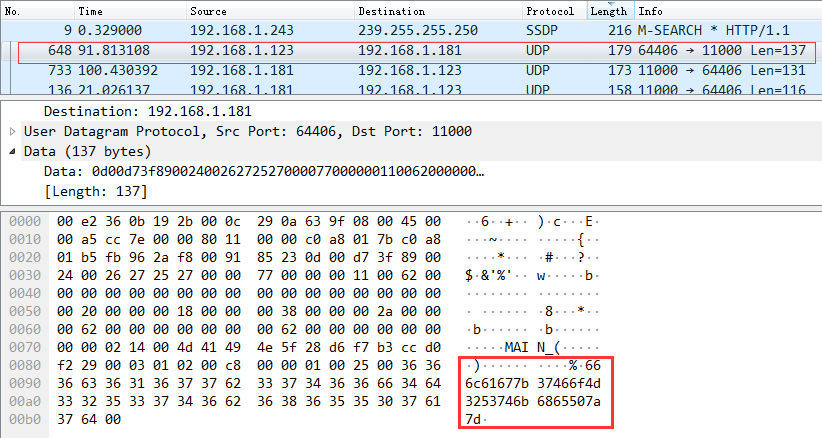Select the UDP packet with Len=116
822x438 pixels.
click(400, 89)
